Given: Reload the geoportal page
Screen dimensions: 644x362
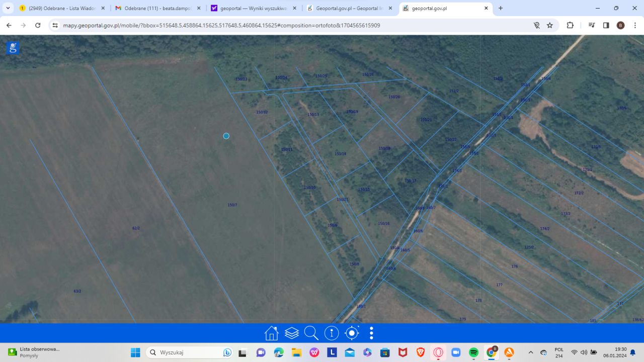Looking at the screenshot, I should point(38,25).
